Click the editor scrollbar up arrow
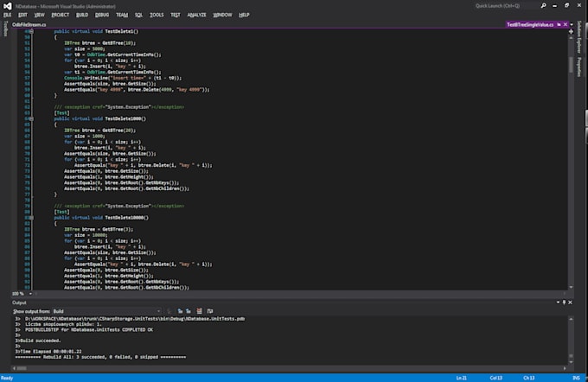 click(x=571, y=38)
